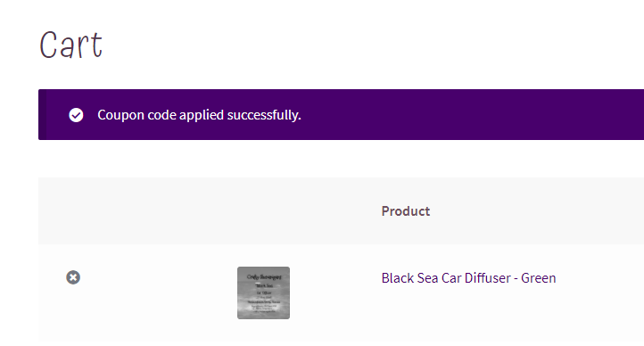This screenshot has height=346, width=644.
Task: Remove Black Sea Car Diffuser from cart
Action: point(73,277)
